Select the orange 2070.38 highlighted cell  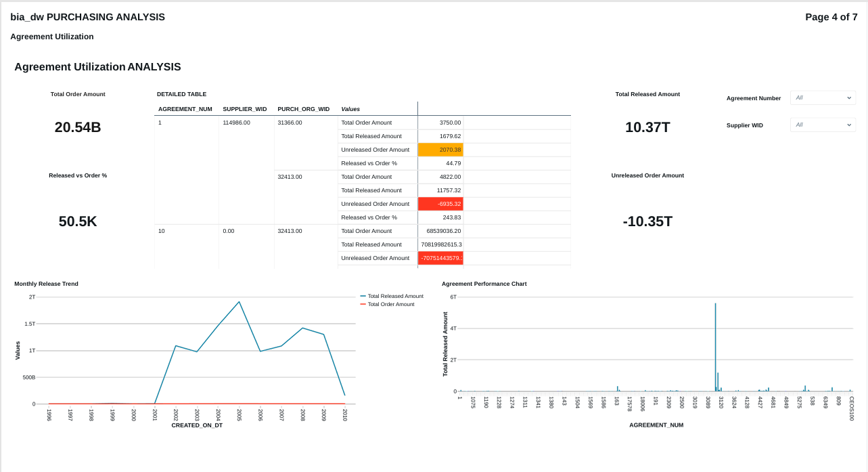click(440, 150)
